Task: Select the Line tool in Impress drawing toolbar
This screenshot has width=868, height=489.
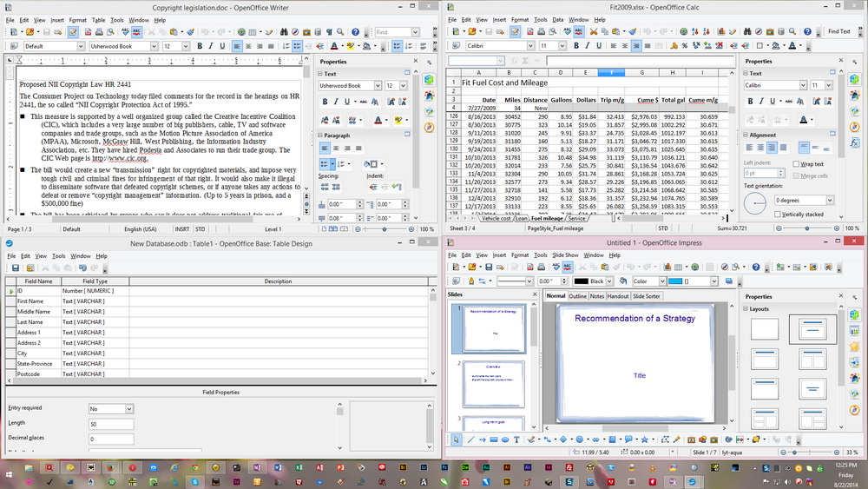Action: click(x=470, y=439)
